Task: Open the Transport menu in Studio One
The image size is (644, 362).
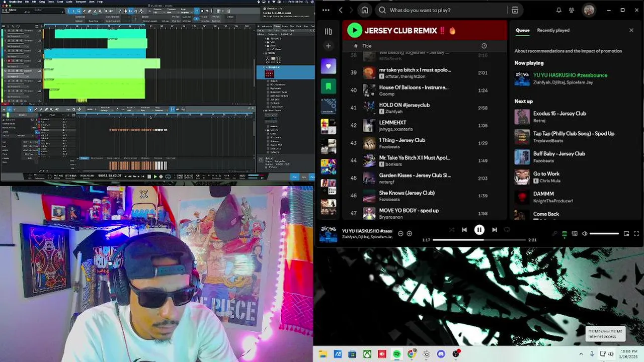Action: 80,2
